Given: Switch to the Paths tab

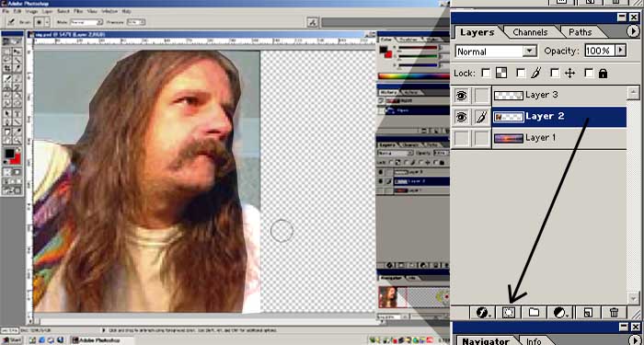Looking at the screenshot, I should coord(581,32).
